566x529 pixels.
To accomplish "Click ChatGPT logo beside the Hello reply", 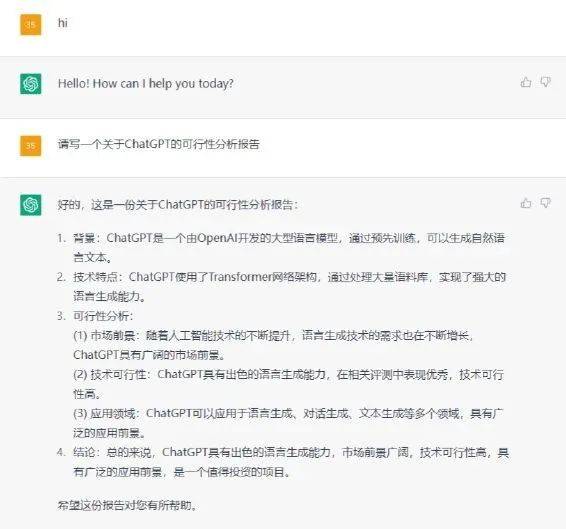I will pos(31,84).
